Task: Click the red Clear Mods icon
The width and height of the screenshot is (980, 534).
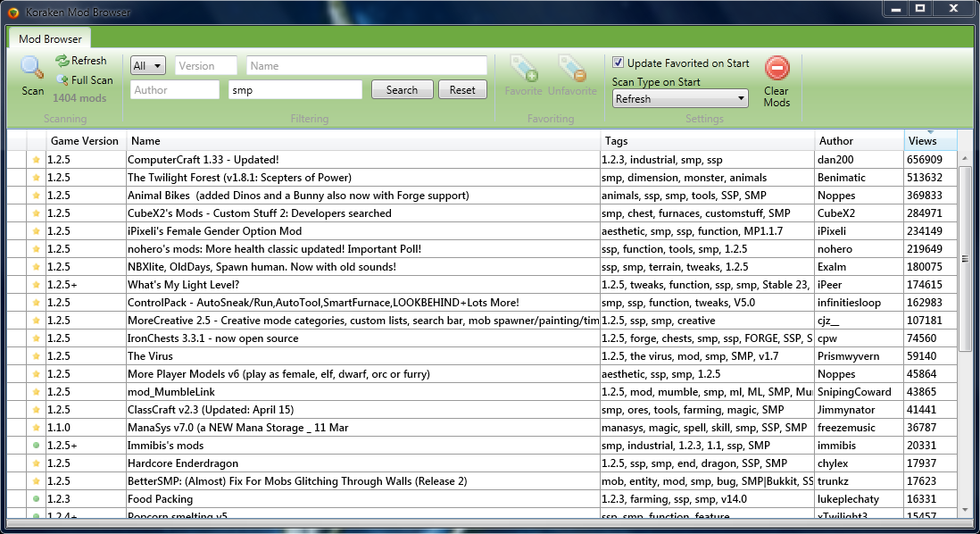Action: (x=777, y=68)
